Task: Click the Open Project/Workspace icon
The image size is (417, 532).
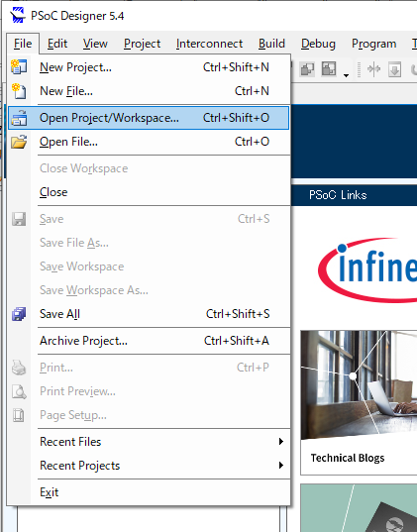Action: pos(19,118)
